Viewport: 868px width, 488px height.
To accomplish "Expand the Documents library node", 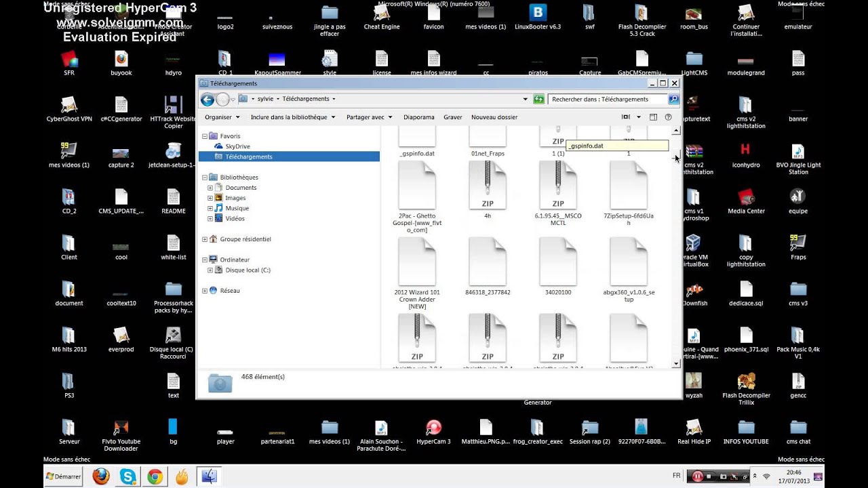I will pyautogui.click(x=210, y=188).
